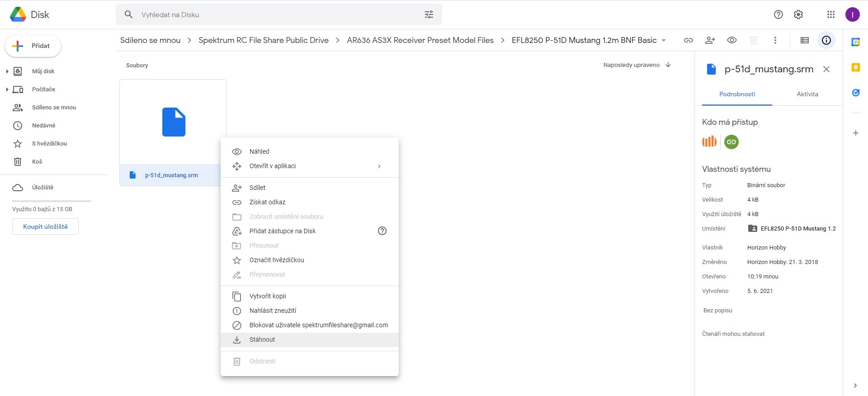
Task: Open Google apps grid launcher
Action: tap(830, 14)
